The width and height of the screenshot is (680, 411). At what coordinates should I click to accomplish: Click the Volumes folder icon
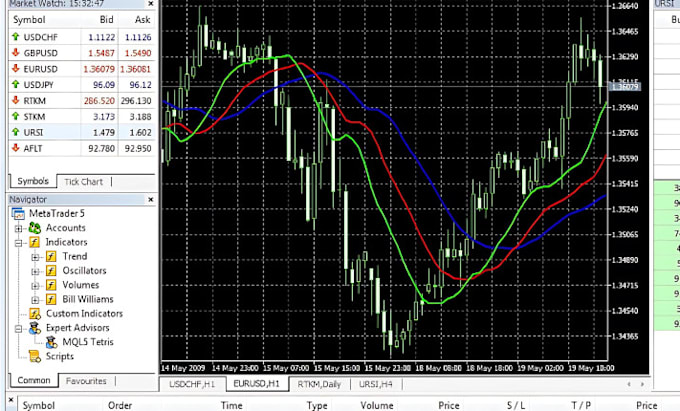click(x=51, y=285)
